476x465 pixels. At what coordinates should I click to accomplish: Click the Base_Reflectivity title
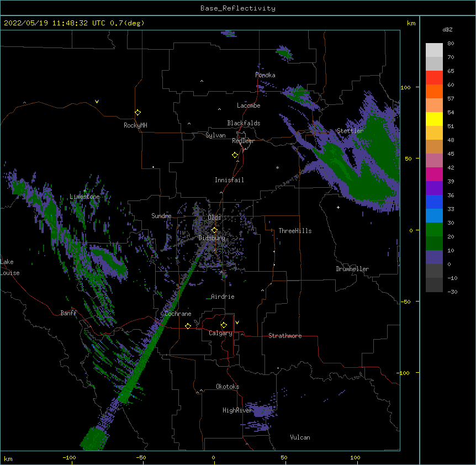pyautogui.click(x=238, y=8)
